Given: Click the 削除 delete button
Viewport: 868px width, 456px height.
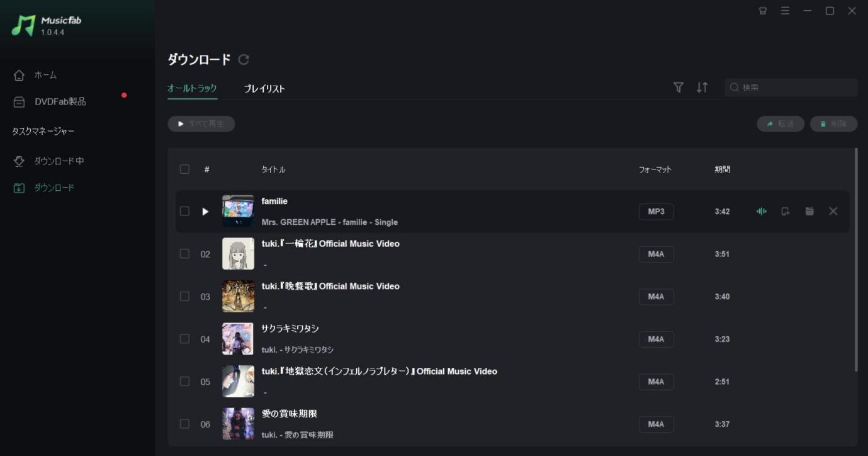Looking at the screenshot, I should [833, 124].
